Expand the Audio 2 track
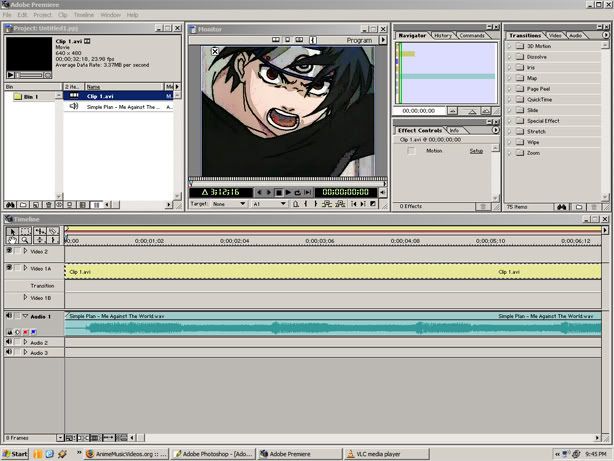 pyautogui.click(x=25, y=342)
